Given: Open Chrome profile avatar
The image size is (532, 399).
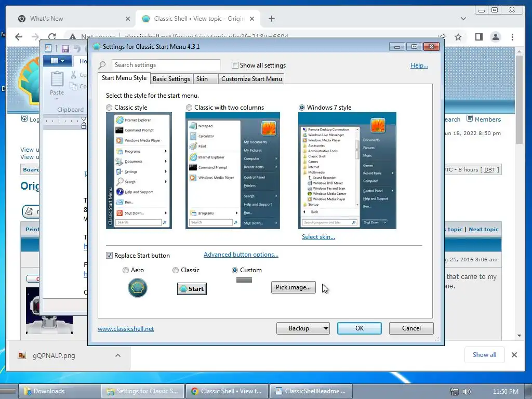Looking at the screenshot, I should (496, 37).
